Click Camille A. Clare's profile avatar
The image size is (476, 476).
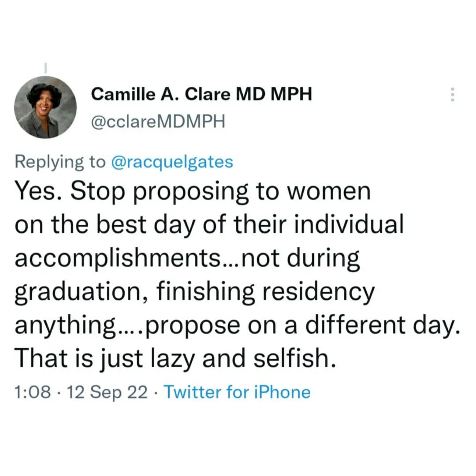[45, 107]
